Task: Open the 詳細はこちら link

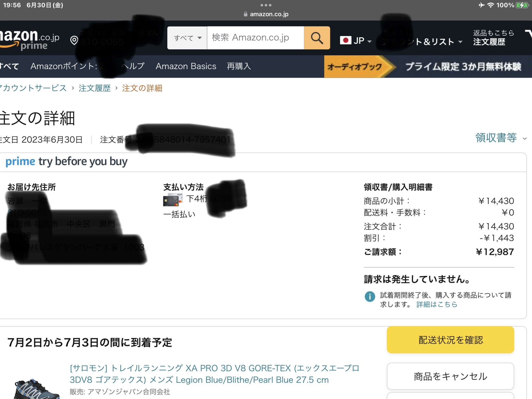Action: click(x=437, y=304)
